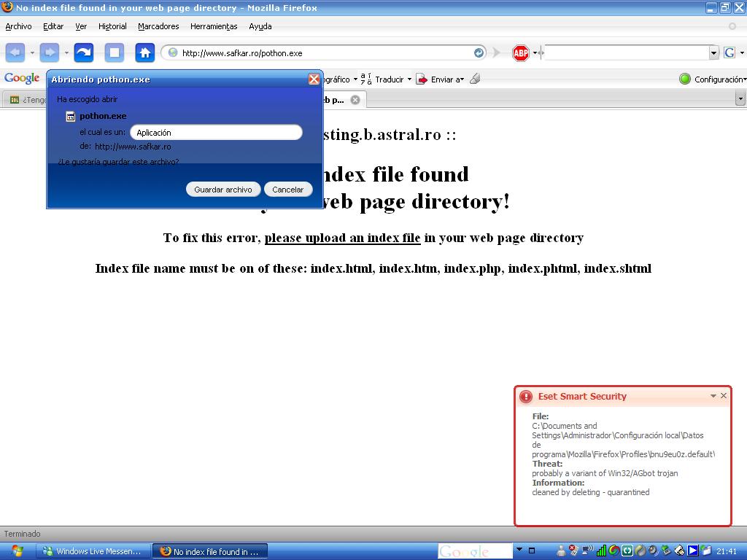
Task: Open forward history dropdown arrow
Action: [x=66, y=52]
